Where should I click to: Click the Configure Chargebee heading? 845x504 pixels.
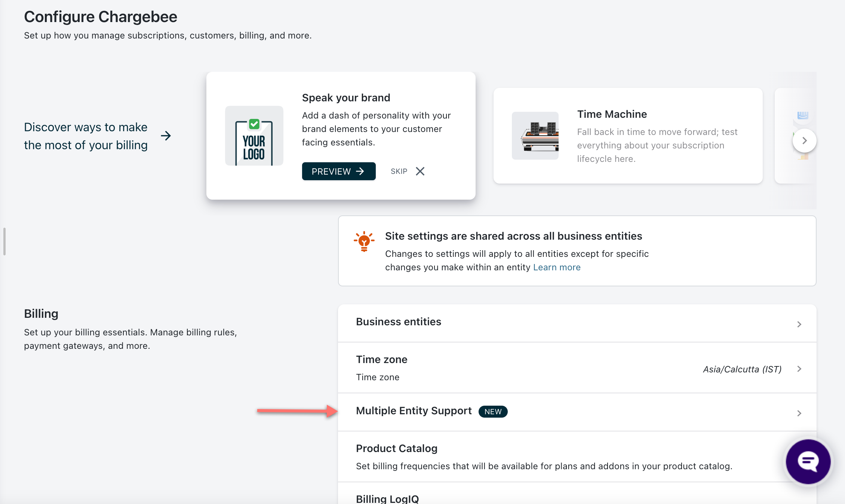pos(101,16)
